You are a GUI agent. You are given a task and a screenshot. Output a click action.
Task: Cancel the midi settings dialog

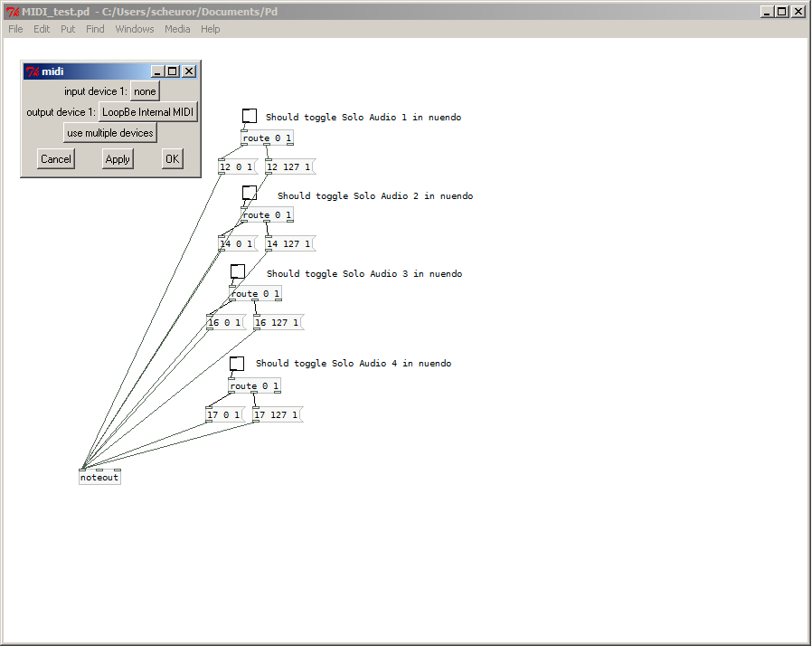(56, 159)
